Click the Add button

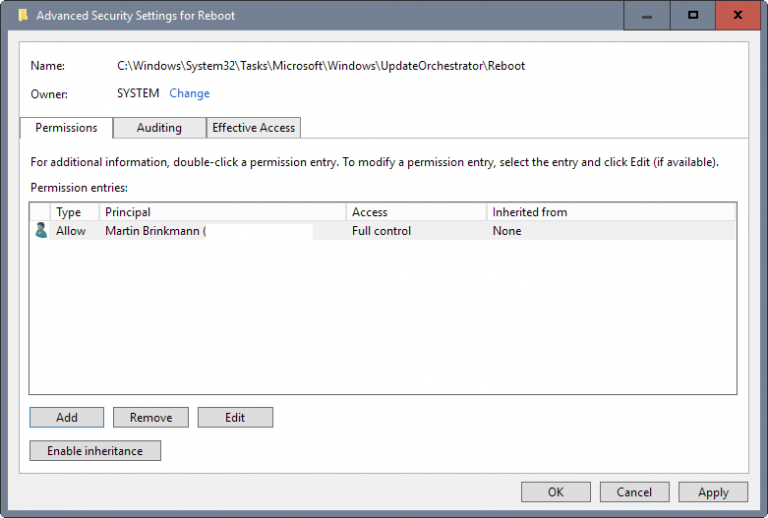pyautogui.click(x=67, y=417)
